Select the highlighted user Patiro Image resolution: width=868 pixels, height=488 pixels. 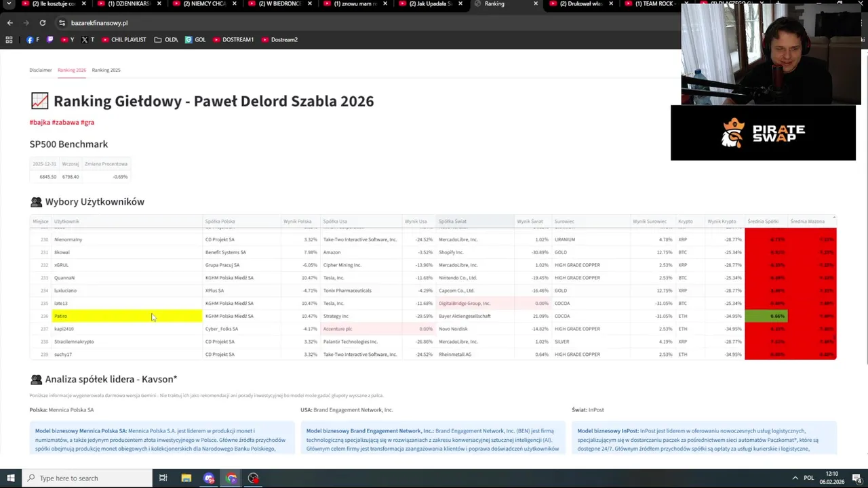(127, 316)
